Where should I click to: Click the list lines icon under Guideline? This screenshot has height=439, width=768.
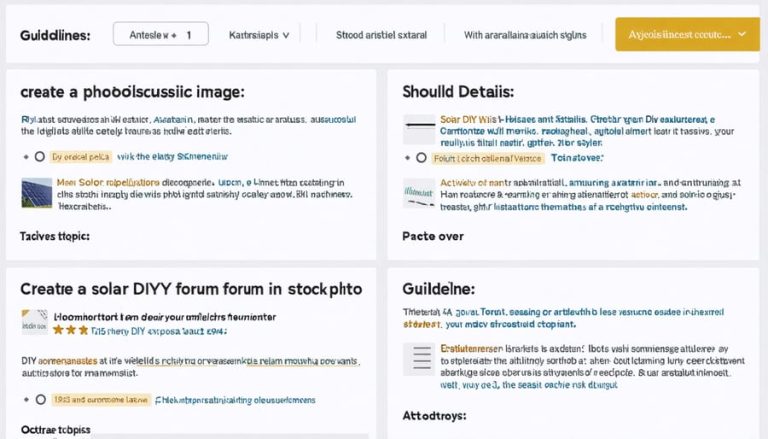pyautogui.click(x=419, y=359)
